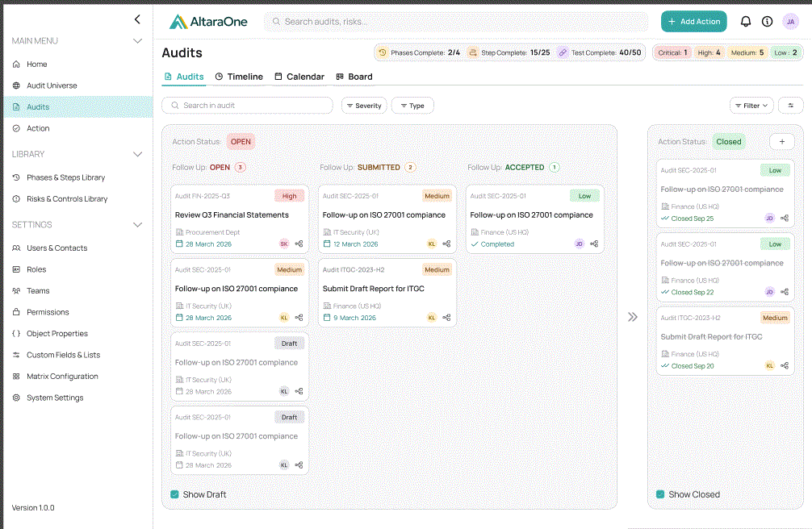Collapse the SETTINGS section
The image size is (812, 529).
137,225
